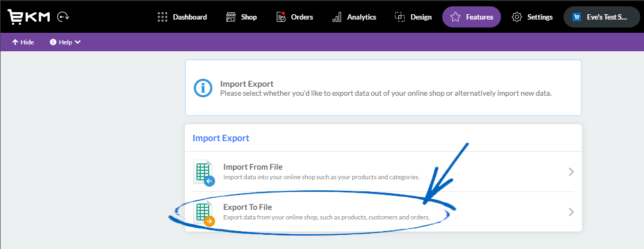The height and width of the screenshot is (249, 644).
Task: Open the Dashboard menu item
Action: [x=182, y=17]
